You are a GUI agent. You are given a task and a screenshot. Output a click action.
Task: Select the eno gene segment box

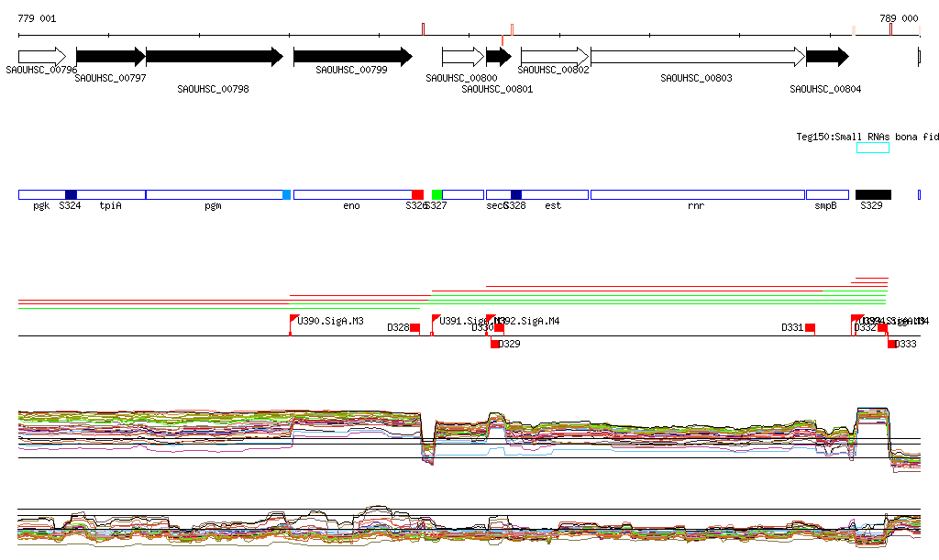click(x=351, y=195)
